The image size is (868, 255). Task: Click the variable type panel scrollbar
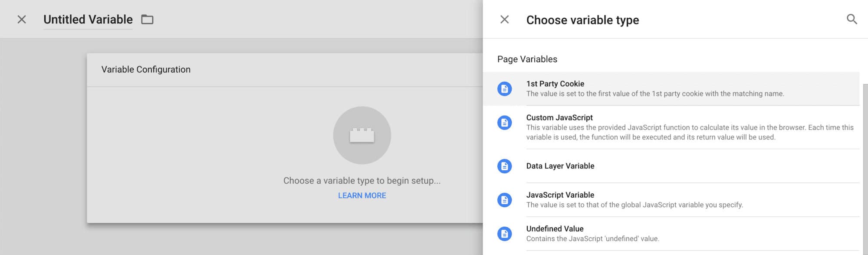click(x=865, y=169)
